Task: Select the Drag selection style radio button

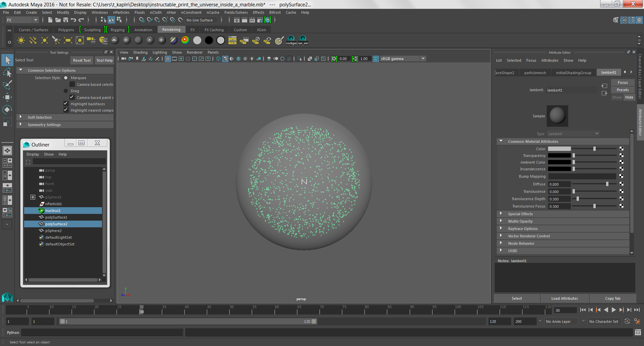Action: coord(66,91)
